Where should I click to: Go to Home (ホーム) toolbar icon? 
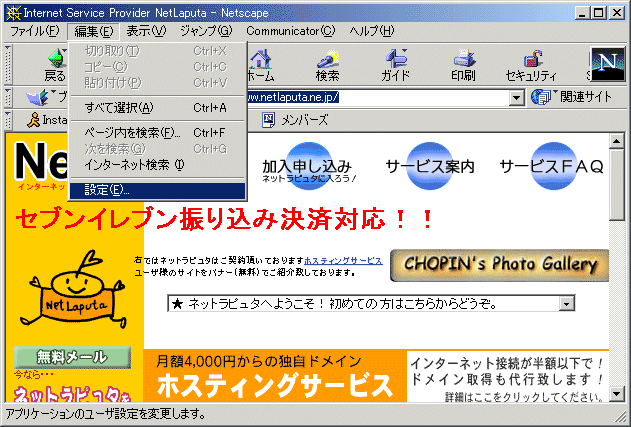click(260, 64)
